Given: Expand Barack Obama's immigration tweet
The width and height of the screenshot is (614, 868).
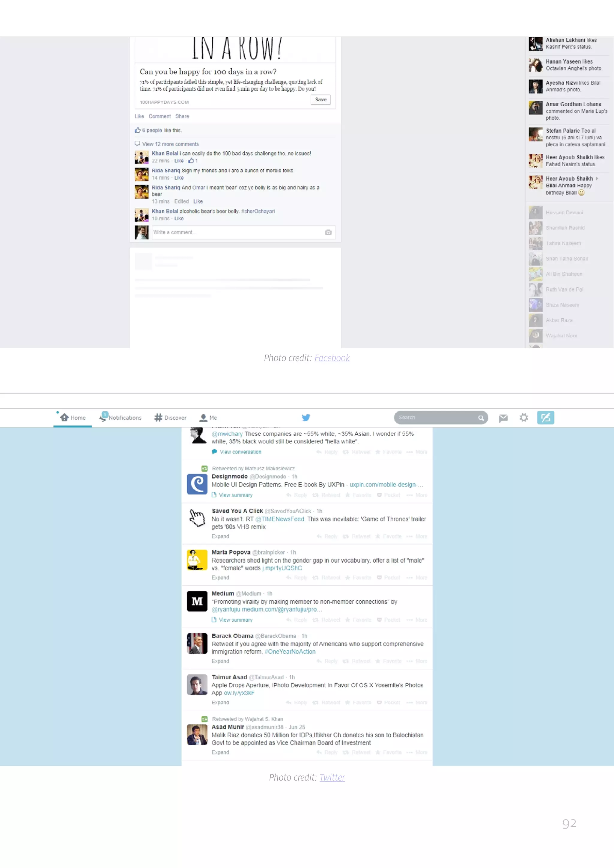Looking at the screenshot, I should click(x=220, y=661).
